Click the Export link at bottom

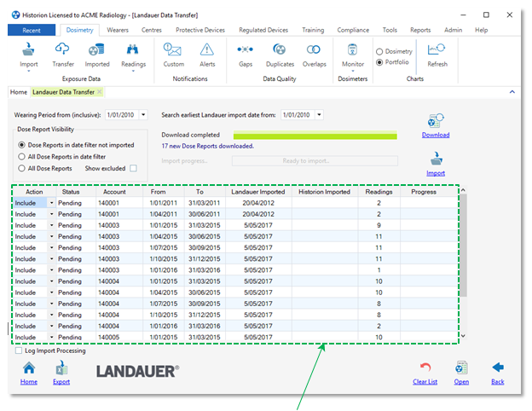(61, 382)
